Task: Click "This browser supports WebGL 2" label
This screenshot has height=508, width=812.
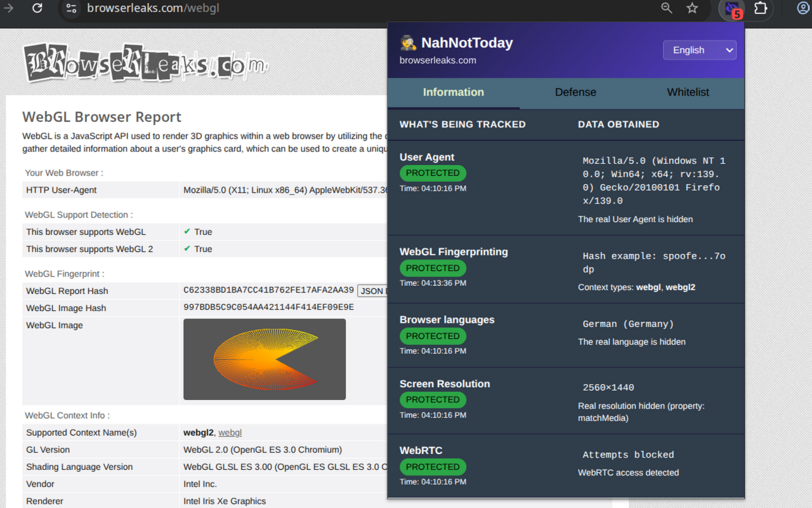Action: [89, 249]
